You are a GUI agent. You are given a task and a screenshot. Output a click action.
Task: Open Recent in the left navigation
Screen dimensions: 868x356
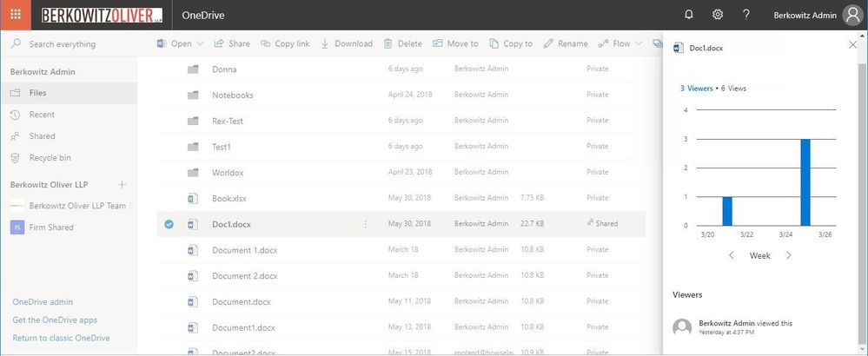pos(69,115)
